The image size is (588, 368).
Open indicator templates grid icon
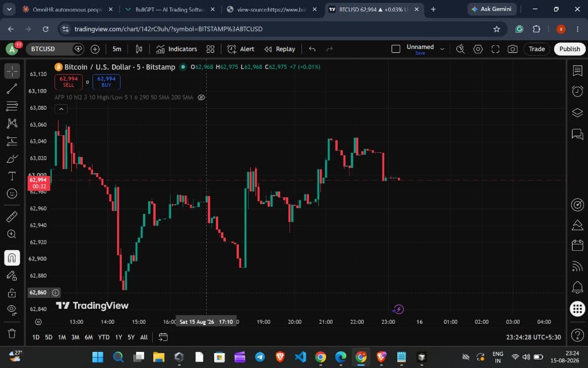coord(210,49)
